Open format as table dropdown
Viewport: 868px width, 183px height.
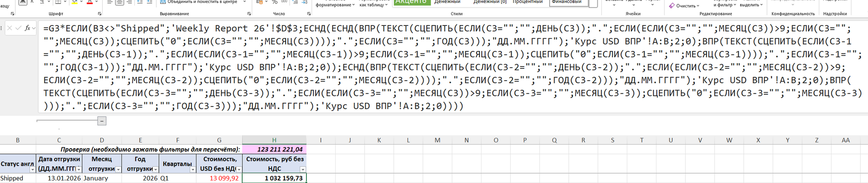tap(373, 4)
